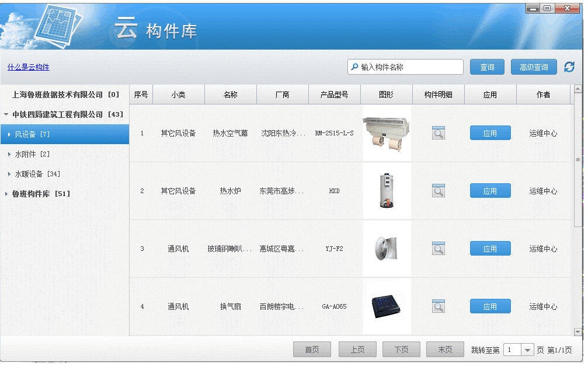Open thumbnail image of 热水空气幕
588x370 pixels.
coord(386,134)
